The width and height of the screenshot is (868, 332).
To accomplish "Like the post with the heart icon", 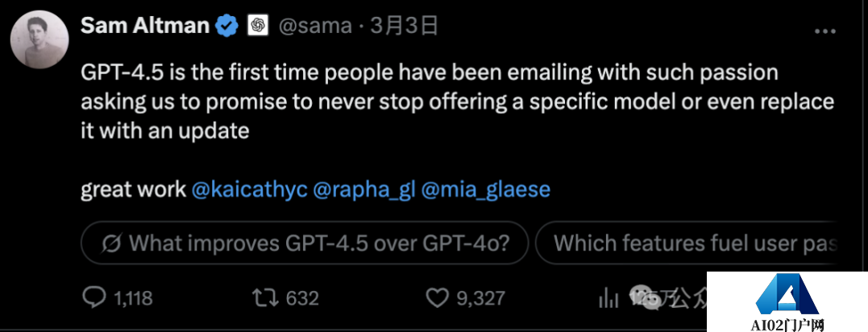I will pyautogui.click(x=437, y=298).
